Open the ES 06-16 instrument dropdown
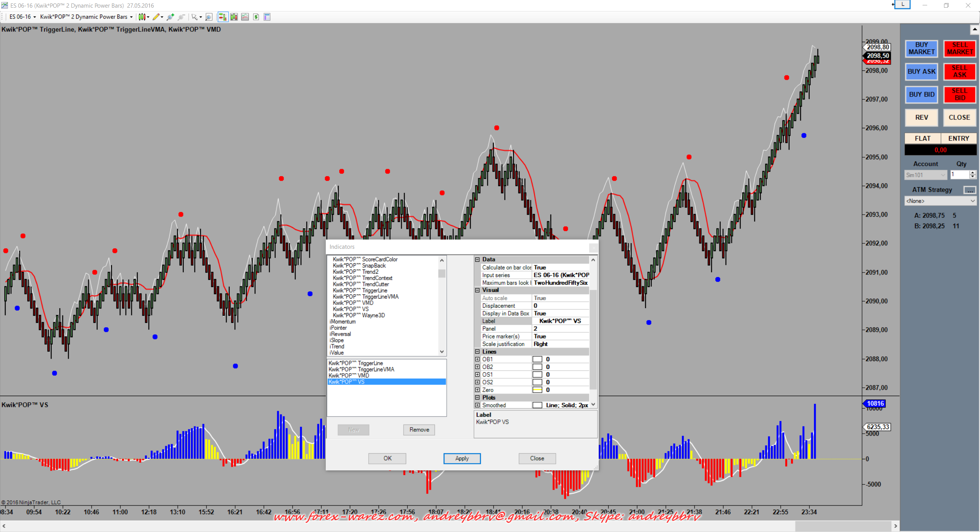Image resolution: width=980 pixels, height=532 pixels. 23,17
